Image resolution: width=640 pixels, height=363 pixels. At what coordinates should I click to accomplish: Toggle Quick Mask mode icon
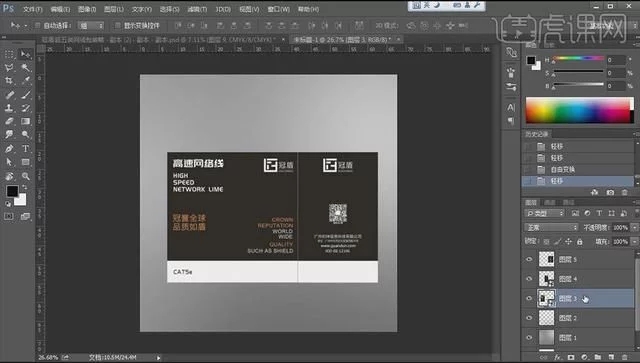pos(9,216)
